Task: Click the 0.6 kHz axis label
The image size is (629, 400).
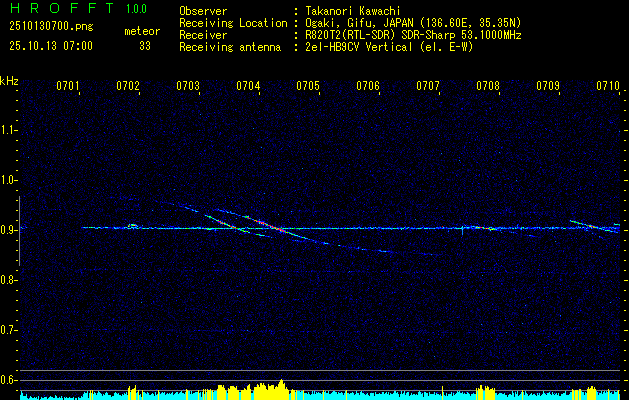Action: 8,380
